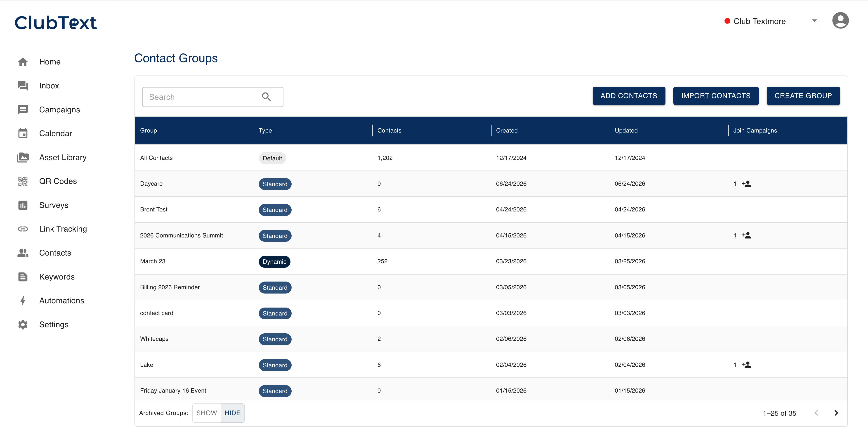The image size is (868, 436).
Task: Open the Calendar icon in sidebar
Action: [x=23, y=133]
